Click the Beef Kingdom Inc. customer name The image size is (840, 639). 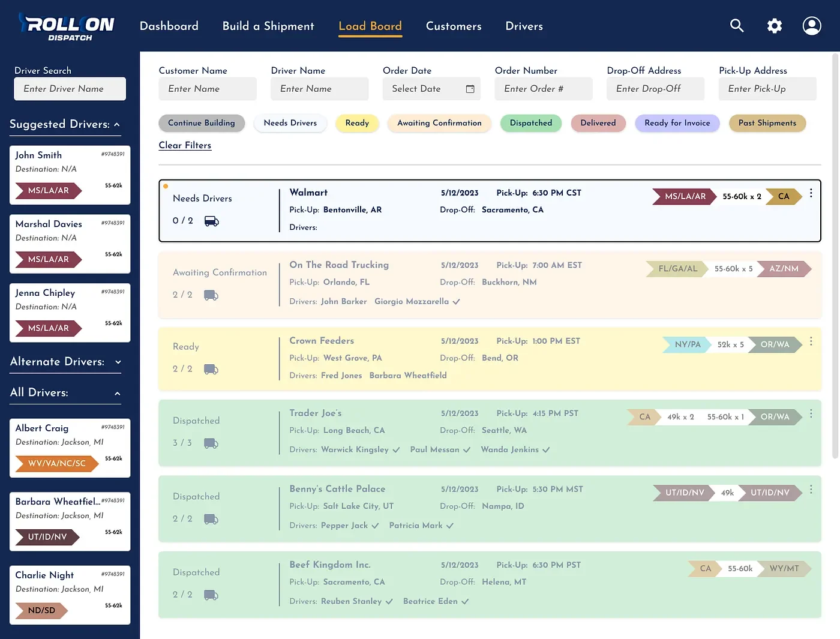pyautogui.click(x=330, y=565)
